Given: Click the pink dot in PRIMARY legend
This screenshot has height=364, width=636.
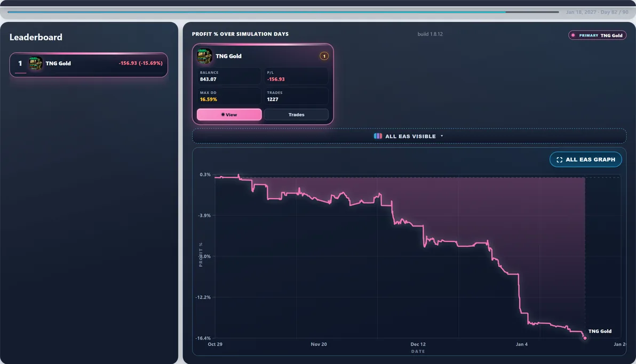Looking at the screenshot, I should [x=573, y=35].
